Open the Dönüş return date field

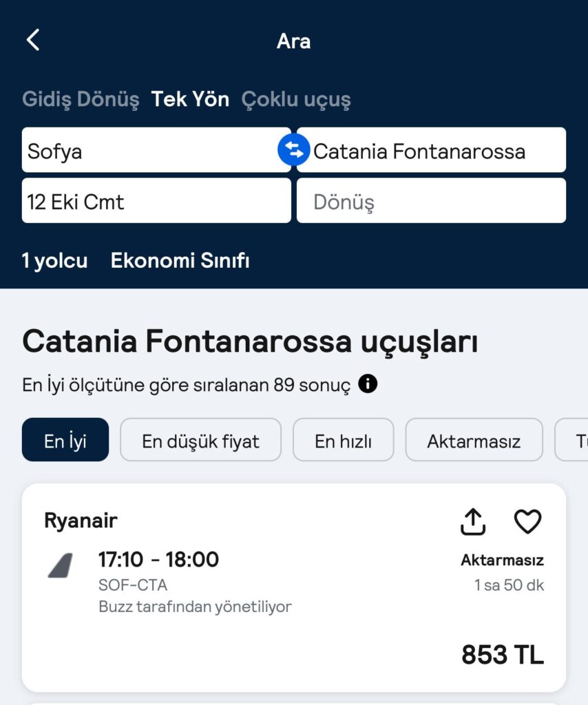(431, 200)
